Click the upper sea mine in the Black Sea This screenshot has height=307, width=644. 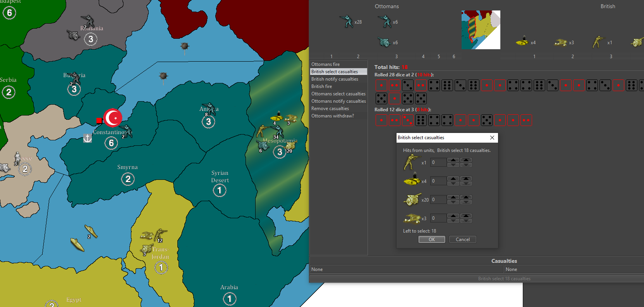pyautogui.click(x=185, y=46)
